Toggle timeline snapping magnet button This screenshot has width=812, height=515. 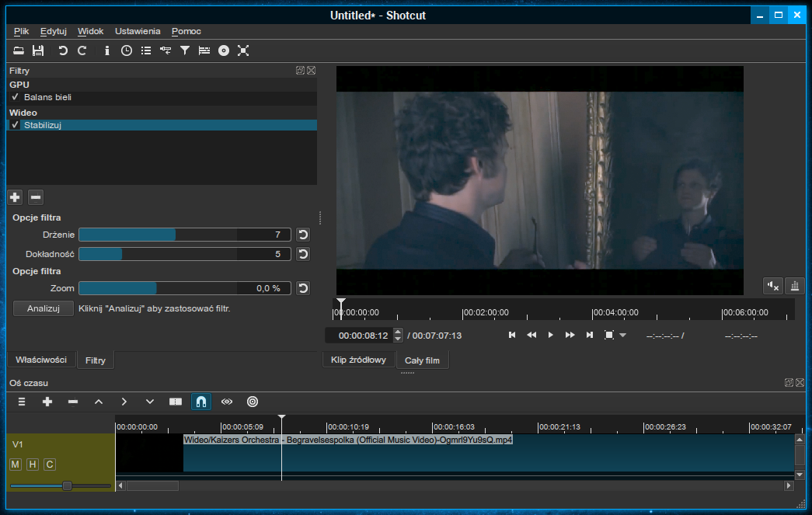click(201, 402)
